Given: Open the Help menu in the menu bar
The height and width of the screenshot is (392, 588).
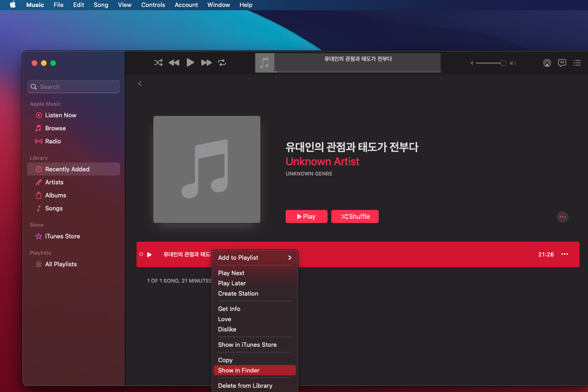Looking at the screenshot, I should [246, 5].
